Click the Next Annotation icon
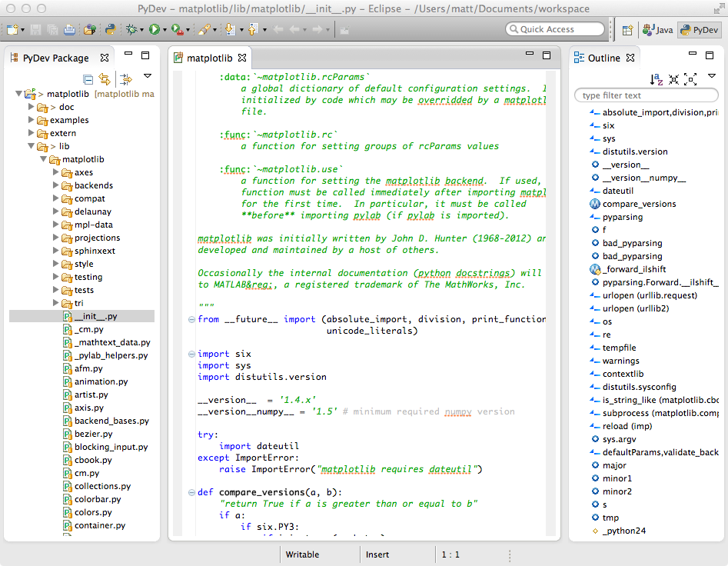 [229, 30]
